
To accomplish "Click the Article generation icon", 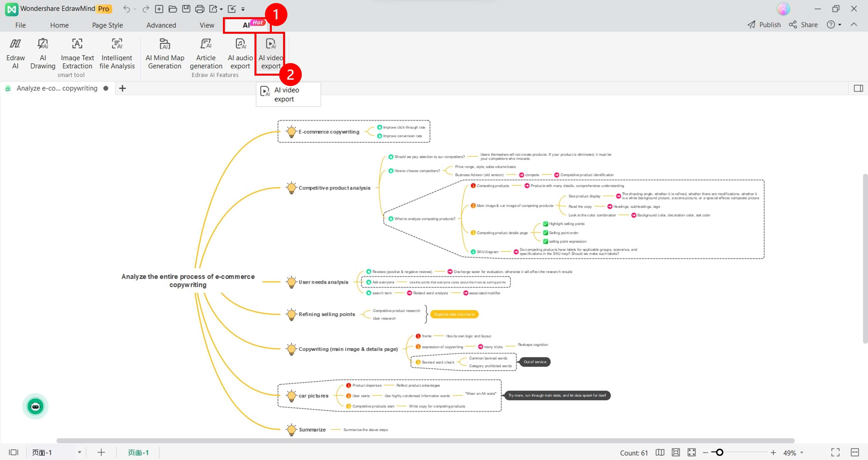I will (x=206, y=44).
